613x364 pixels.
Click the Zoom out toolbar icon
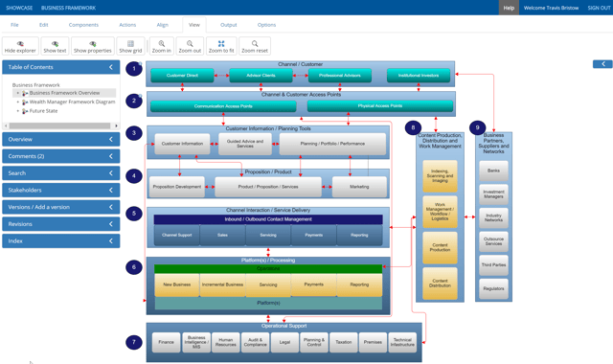coord(190,44)
